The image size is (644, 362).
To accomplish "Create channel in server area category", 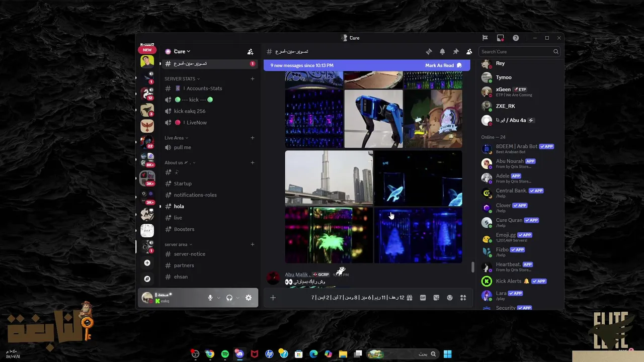I will pyautogui.click(x=253, y=244).
